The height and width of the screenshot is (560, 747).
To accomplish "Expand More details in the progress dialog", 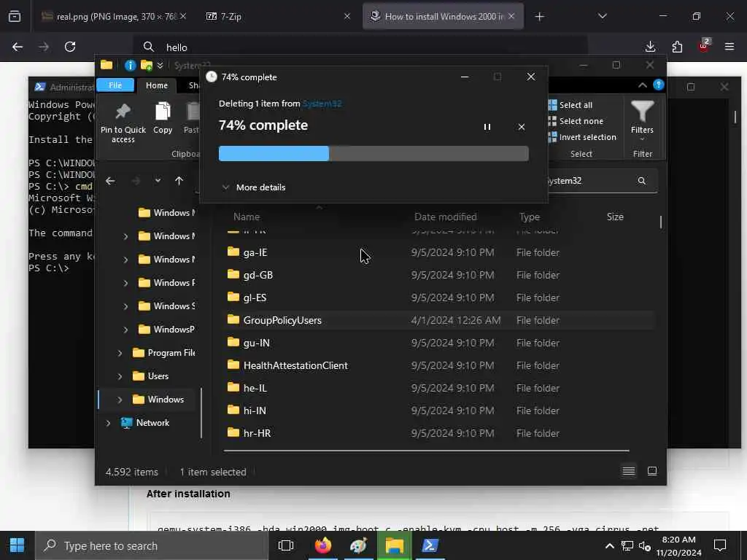I will click(x=254, y=187).
